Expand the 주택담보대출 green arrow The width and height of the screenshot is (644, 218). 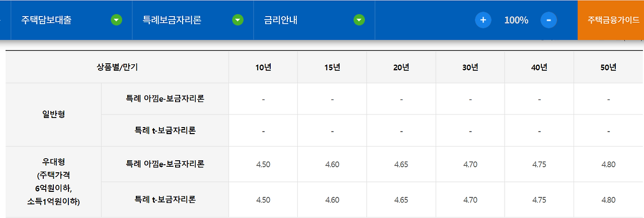[116, 20]
